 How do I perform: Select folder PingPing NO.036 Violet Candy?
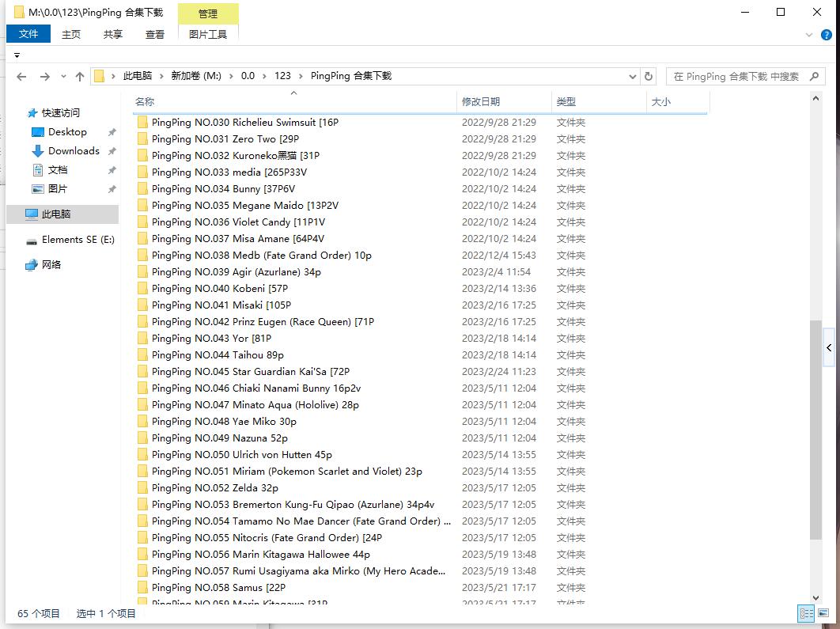tap(238, 222)
